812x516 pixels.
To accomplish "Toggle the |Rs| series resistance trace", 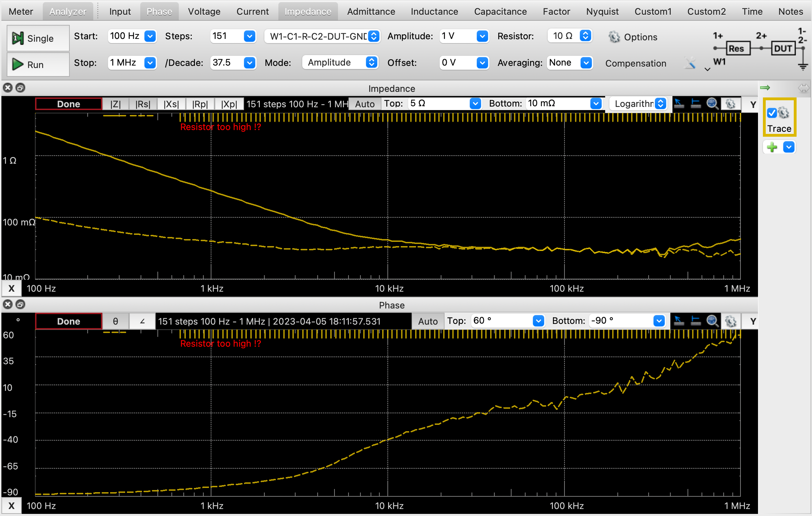I will point(143,104).
